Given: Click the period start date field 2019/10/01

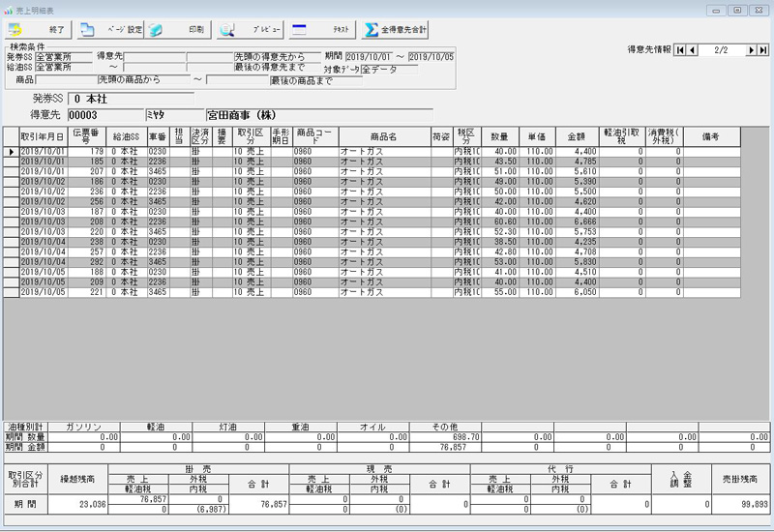Looking at the screenshot, I should (372, 57).
